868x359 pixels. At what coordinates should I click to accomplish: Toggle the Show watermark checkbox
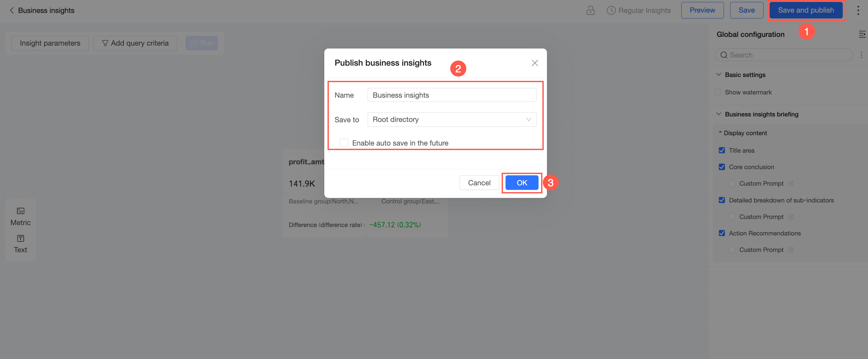tap(718, 92)
